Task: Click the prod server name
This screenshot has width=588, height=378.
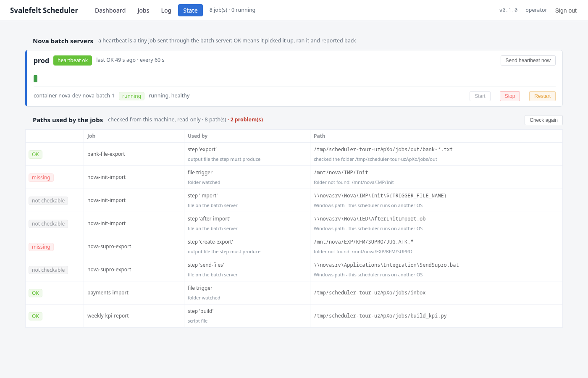Action: tap(41, 60)
